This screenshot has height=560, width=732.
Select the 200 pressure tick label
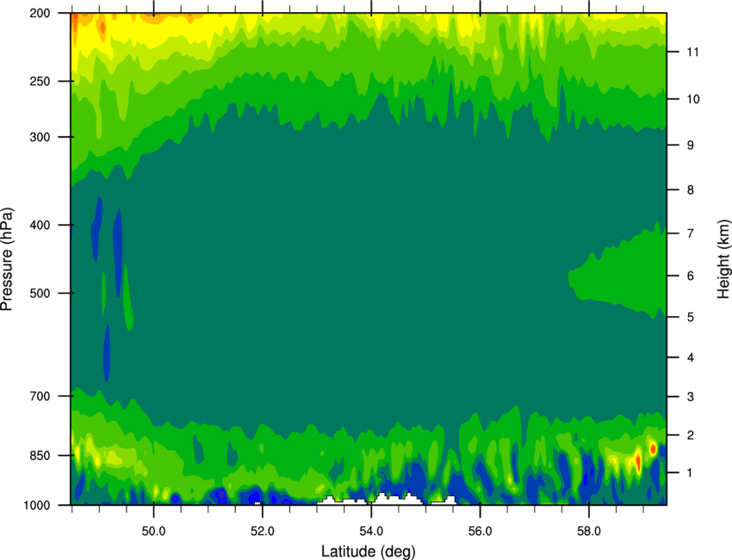[40, 13]
